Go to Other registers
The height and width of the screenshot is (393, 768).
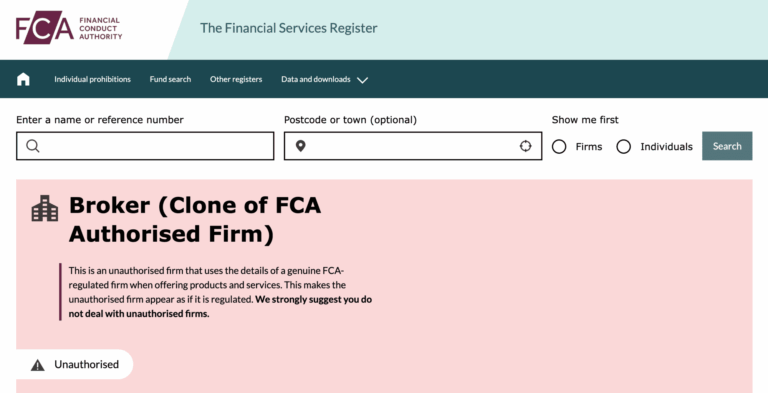(x=236, y=79)
